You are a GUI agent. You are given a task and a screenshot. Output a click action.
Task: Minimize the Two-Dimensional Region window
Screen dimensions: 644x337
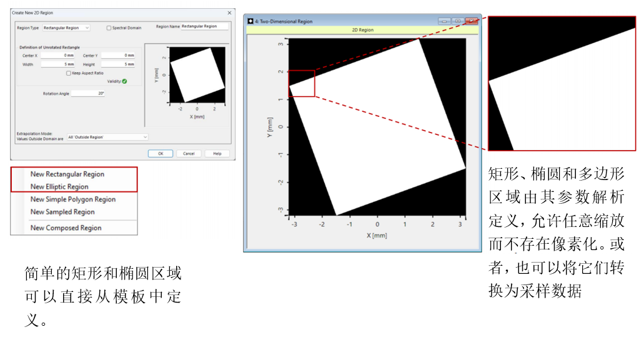tap(444, 21)
